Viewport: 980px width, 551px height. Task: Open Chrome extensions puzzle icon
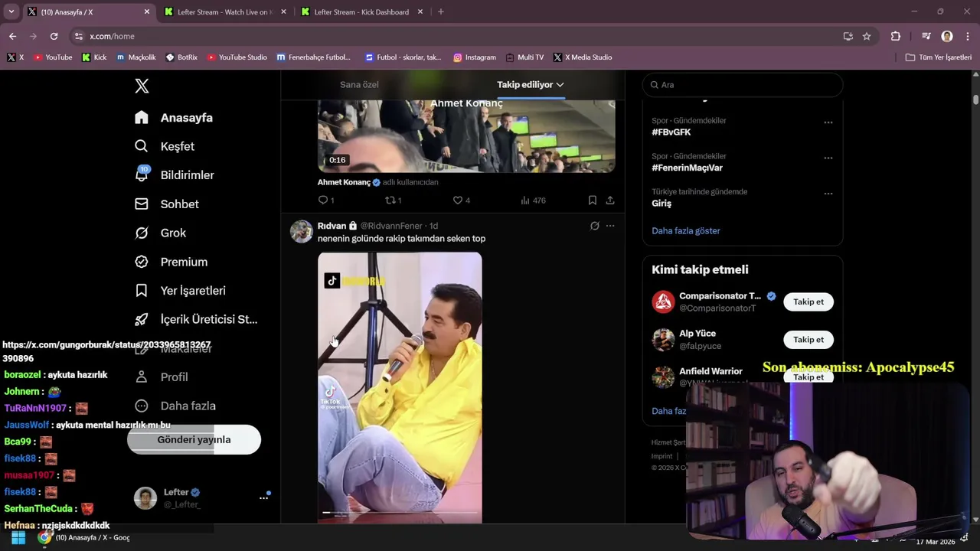pyautogui.click(x=896, y=36)
